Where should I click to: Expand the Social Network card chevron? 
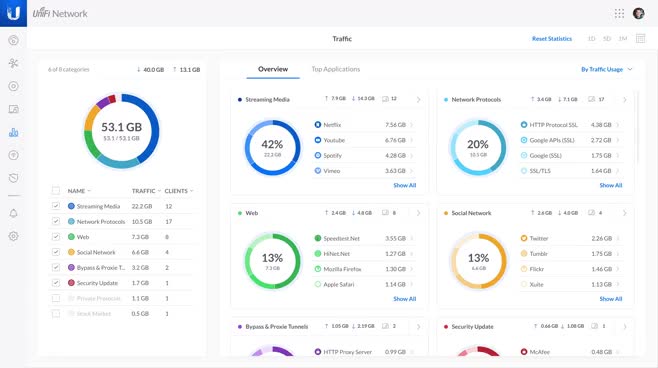[624, 213]
